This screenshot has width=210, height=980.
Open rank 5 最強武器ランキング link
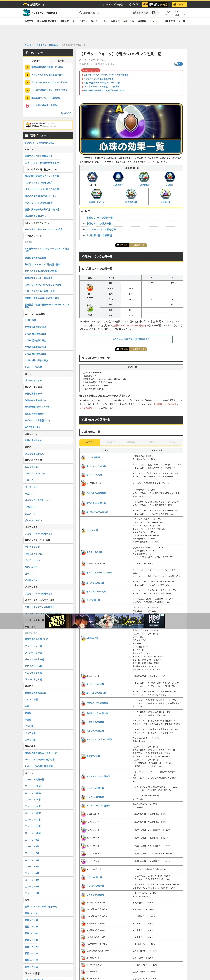[x=46, y=98]
